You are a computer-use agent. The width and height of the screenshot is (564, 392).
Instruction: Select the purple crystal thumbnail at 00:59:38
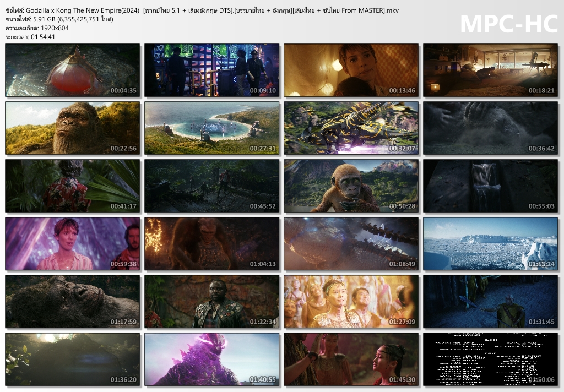coord(73,243)
